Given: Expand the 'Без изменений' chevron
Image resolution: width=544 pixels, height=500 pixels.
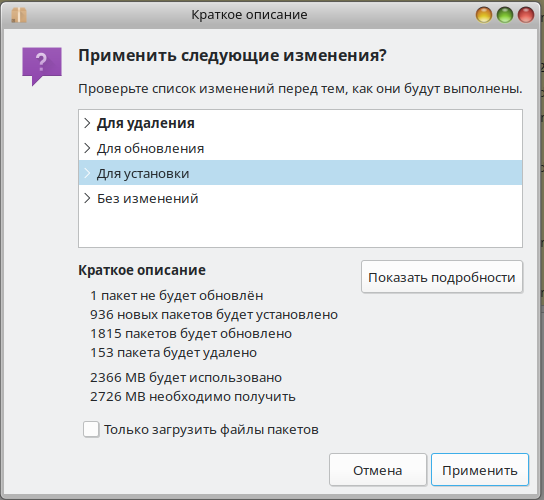Looking at the screenshot, I should click(x=87, y=198).
